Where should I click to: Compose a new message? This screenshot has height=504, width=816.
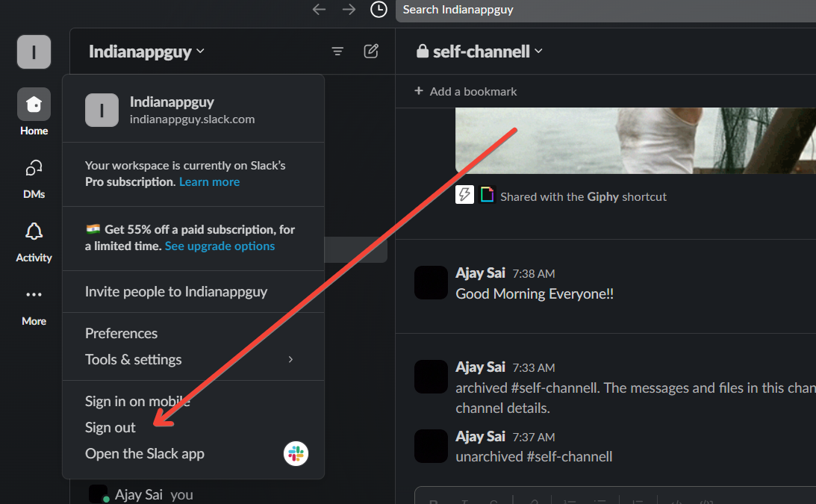[371, 51]
